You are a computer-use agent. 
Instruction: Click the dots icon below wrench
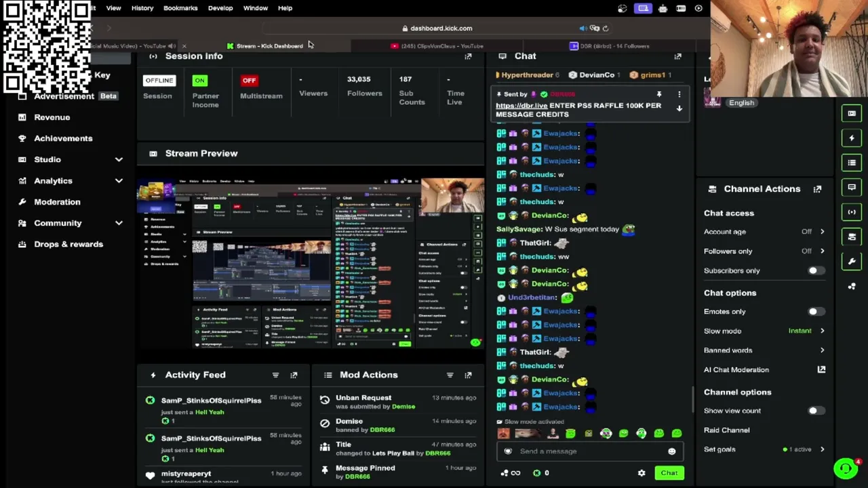coord(852,286)
